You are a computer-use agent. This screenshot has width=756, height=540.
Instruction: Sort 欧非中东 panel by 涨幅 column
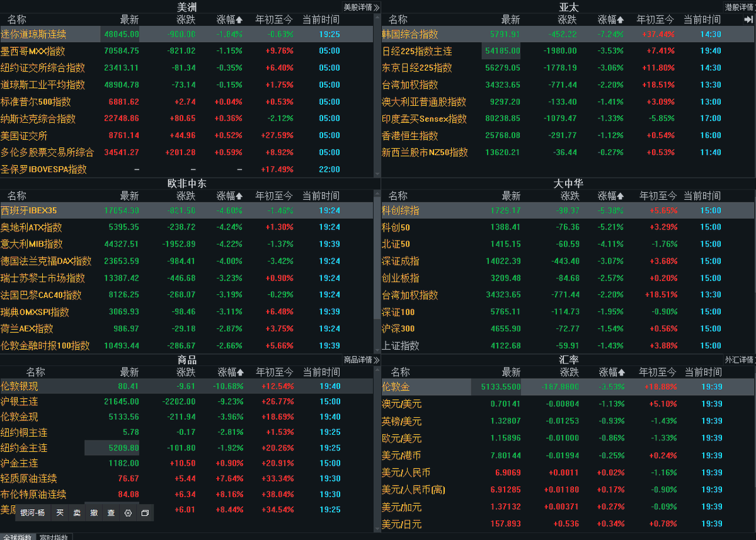(x=230, y=196)
